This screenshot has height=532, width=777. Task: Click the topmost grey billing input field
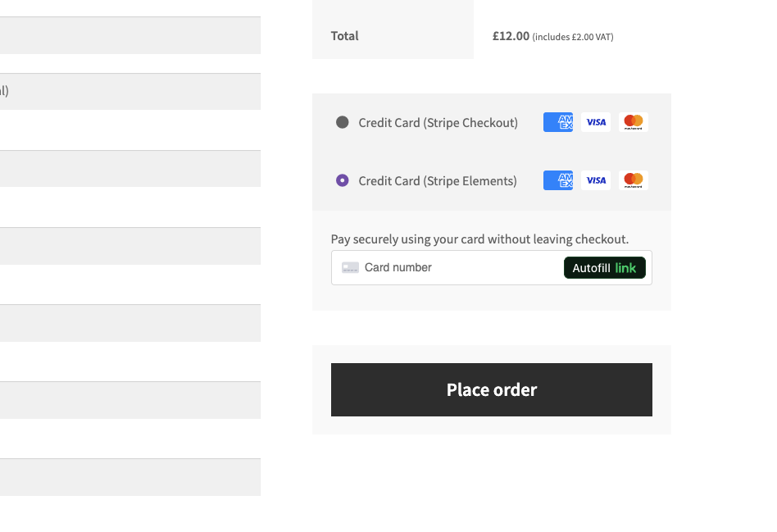130,35
